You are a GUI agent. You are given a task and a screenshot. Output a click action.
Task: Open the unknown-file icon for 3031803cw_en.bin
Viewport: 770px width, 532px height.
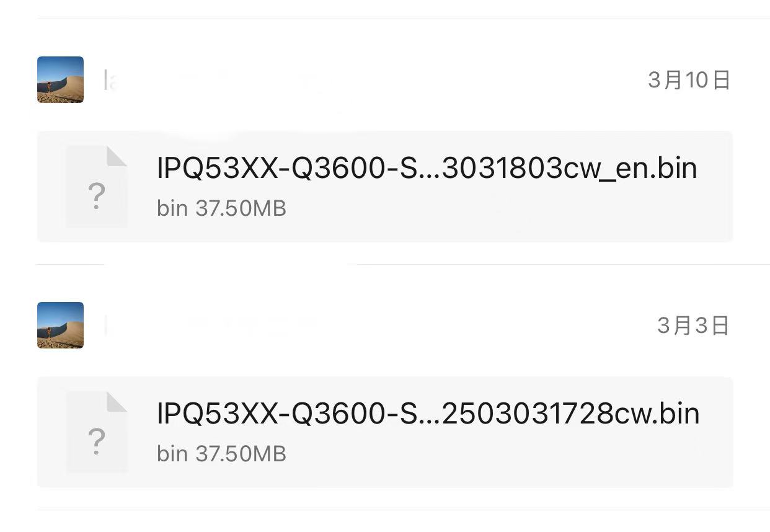click(97, 187)
